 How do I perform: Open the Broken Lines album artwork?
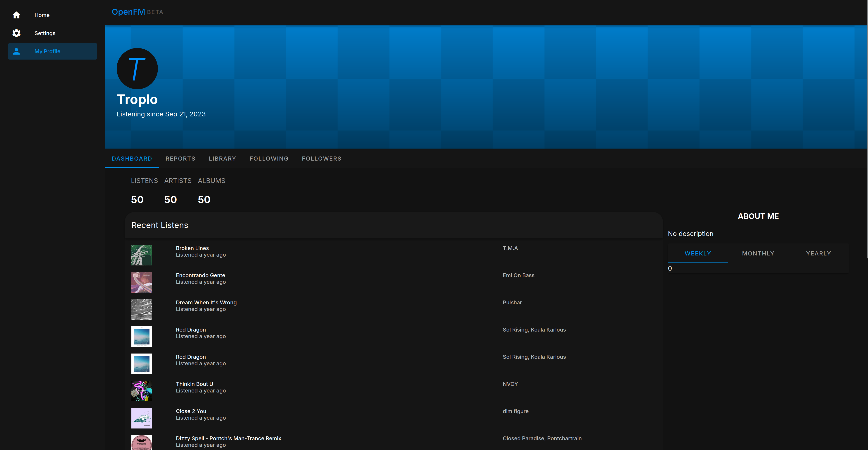point(142,255)
